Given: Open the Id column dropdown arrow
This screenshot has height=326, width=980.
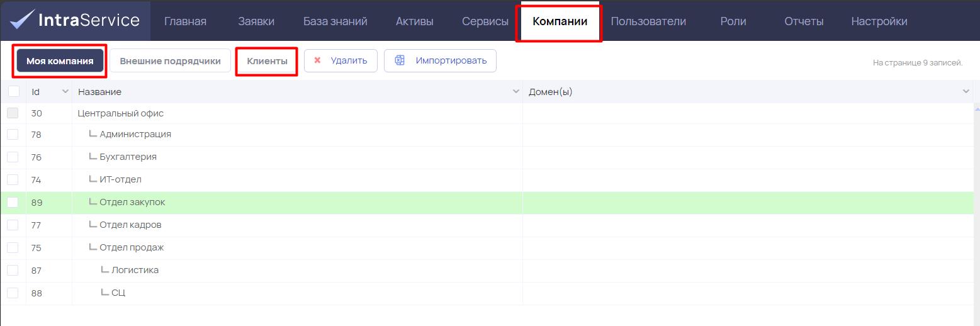Looking at the screenshot, I should pos(65,91).
